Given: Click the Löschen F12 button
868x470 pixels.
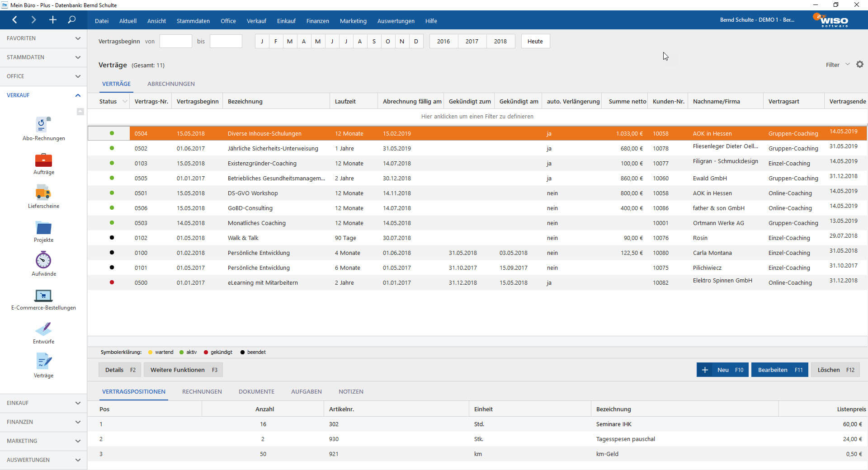Looking at the screenshot, I should [x=835, y=370].
